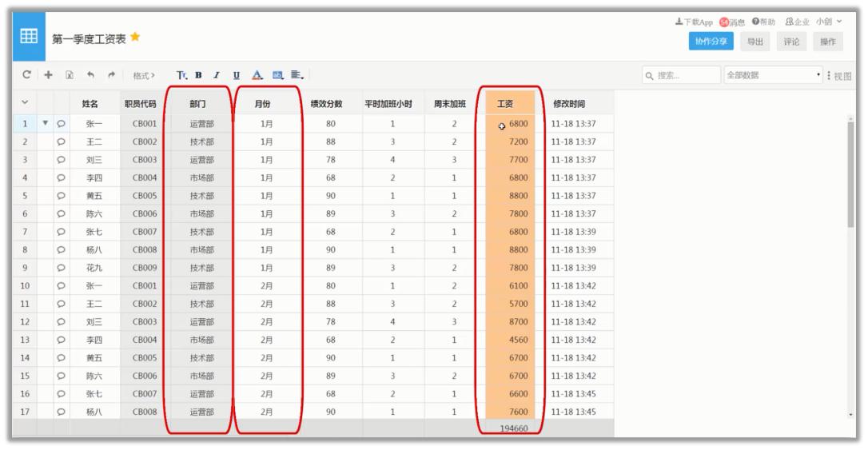Toggle italic formatting
This screenshot has height=450, width=868.
[x=217, y=75]
